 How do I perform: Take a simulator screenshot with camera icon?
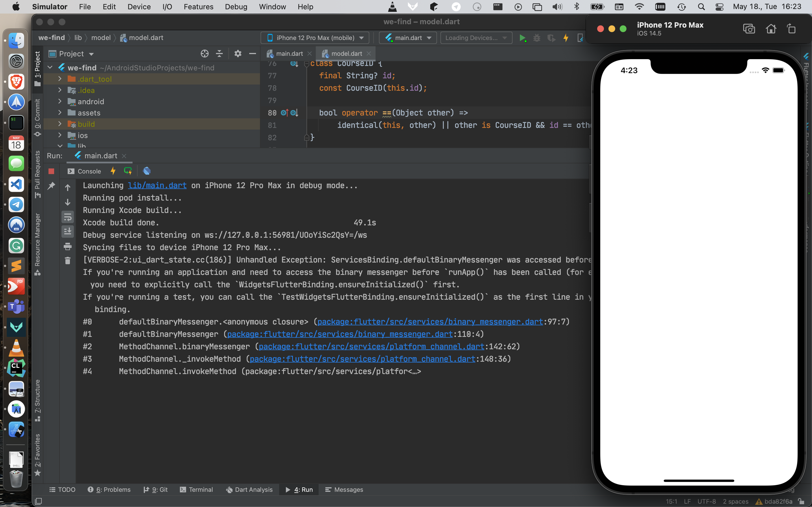[x=749, y=29]
